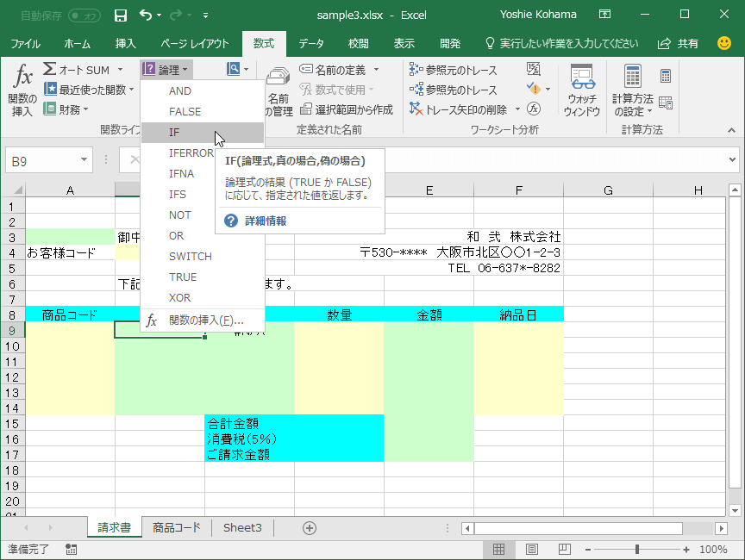745x560 pixels.
Task: Collapse the ribbon with the arrow
Action: [731, 130]
